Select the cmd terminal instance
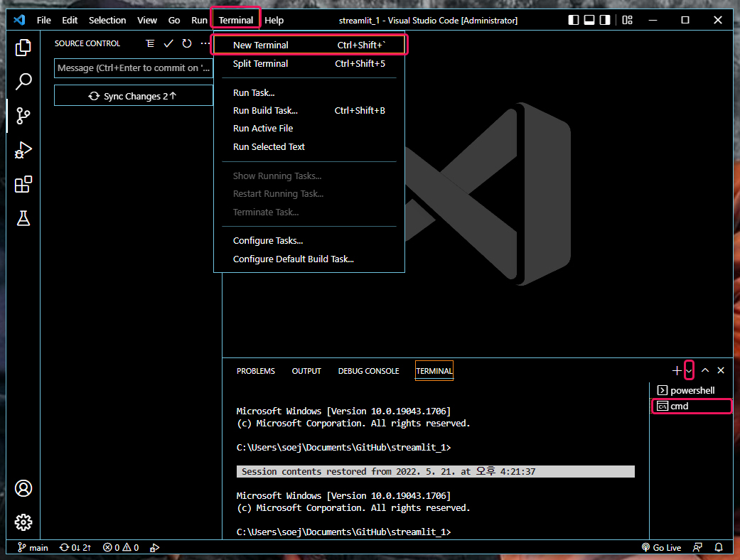 tap(692, 406)
